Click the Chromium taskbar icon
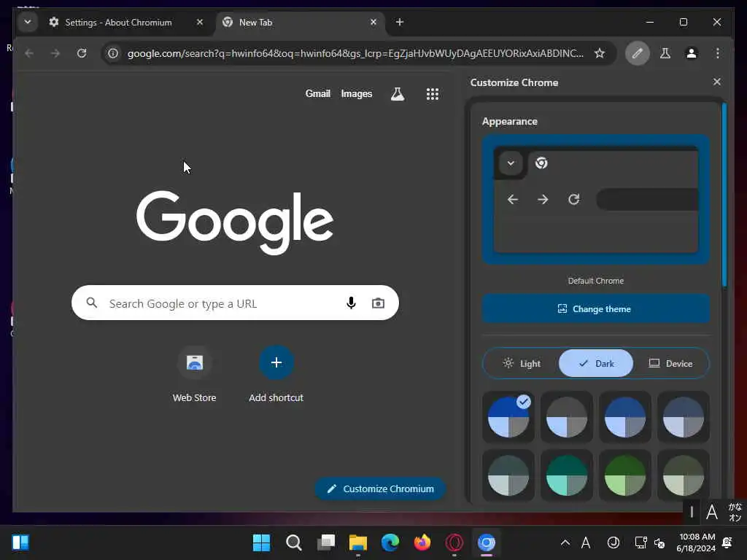 487,542
